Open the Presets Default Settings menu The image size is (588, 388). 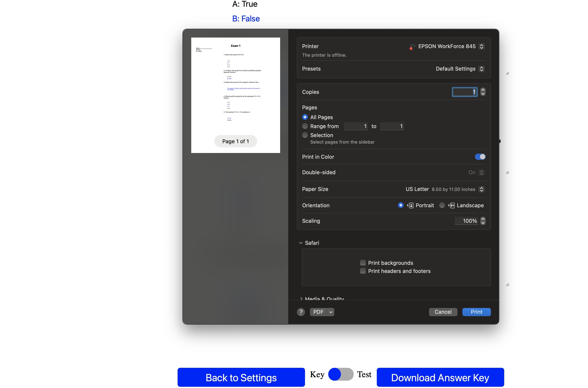pyautogui.click(x=481, y=69)
